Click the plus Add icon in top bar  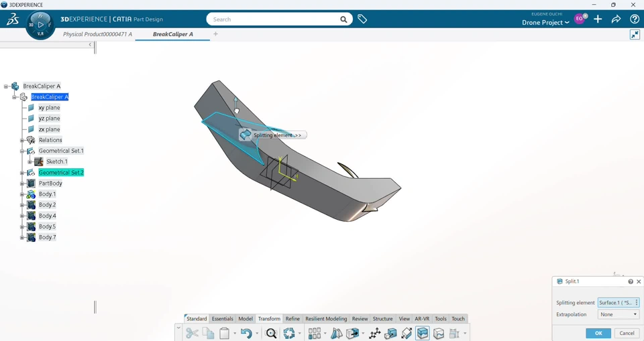598,19
